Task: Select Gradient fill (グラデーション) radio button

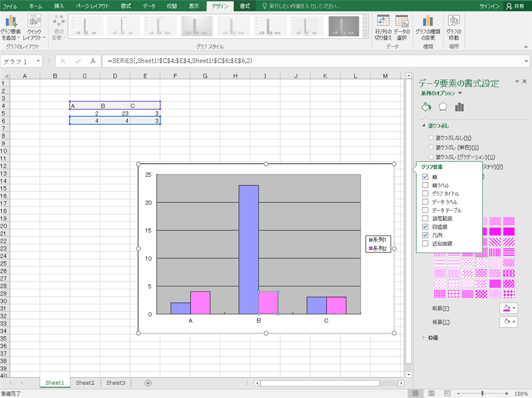Action: (x=431, y=157)
